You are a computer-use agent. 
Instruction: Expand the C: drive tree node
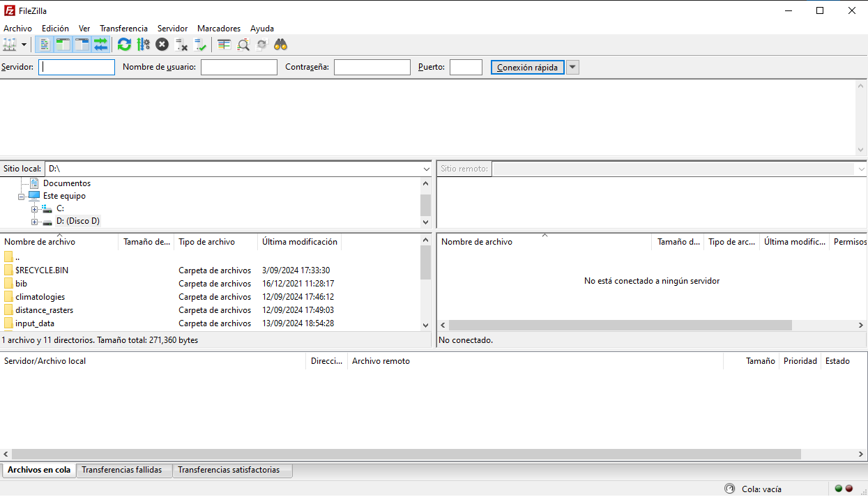tap(34, 209)
